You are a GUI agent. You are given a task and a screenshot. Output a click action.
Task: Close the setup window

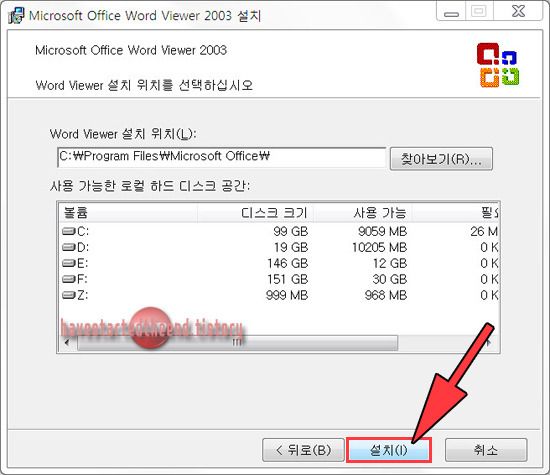(518, 12)
